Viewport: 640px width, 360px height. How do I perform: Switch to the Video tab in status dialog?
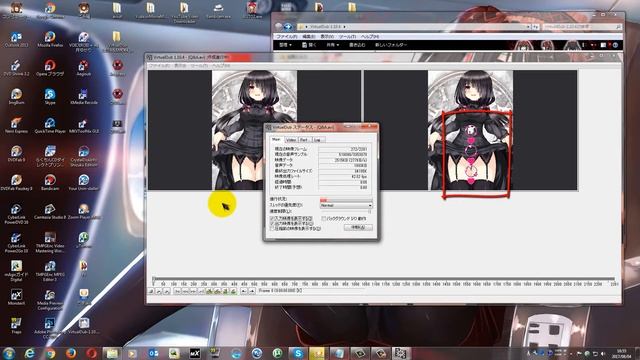tap(291, 140)
